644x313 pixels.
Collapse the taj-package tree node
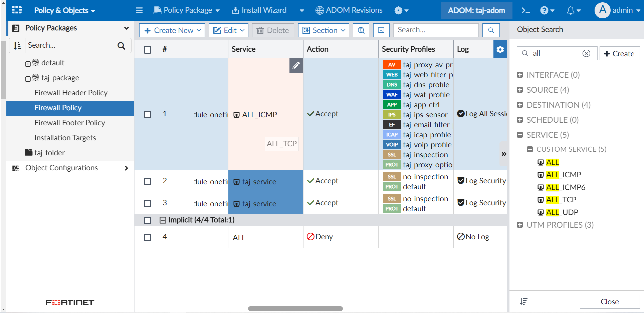click(x=28, y=79)
